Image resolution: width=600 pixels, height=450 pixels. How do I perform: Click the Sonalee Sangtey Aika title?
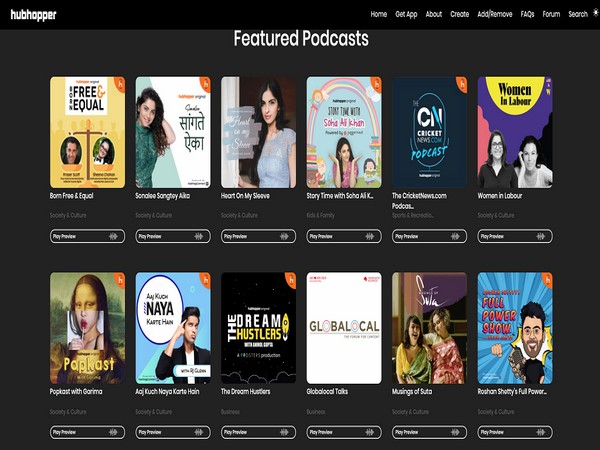coord(163,196)
